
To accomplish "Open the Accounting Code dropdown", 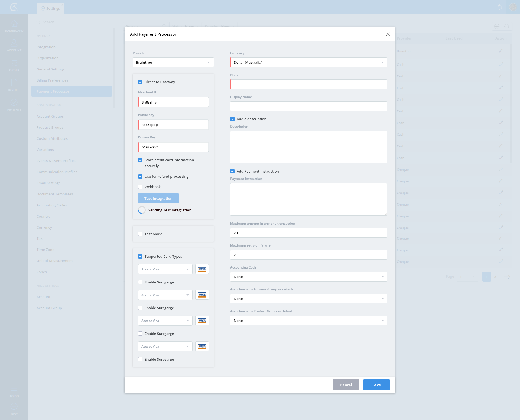I will coord(308,277).
